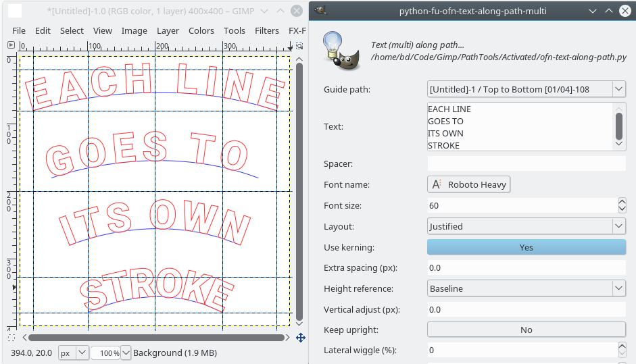Open the Layout Justified dropdown
The width and height of the screenshot is (636, 364).
(526, 226)
